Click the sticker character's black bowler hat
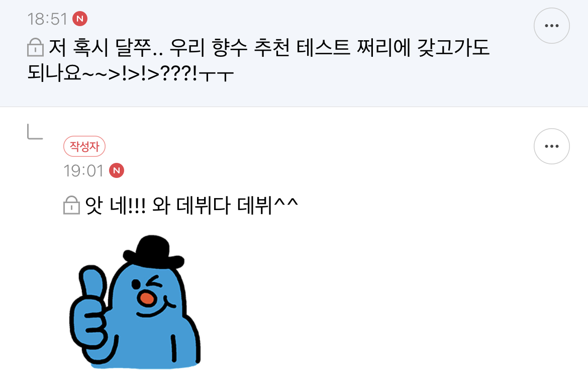 (154, 252)
